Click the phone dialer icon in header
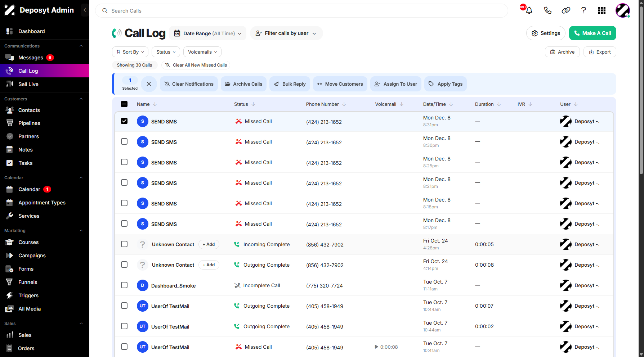 coord(547,10)
